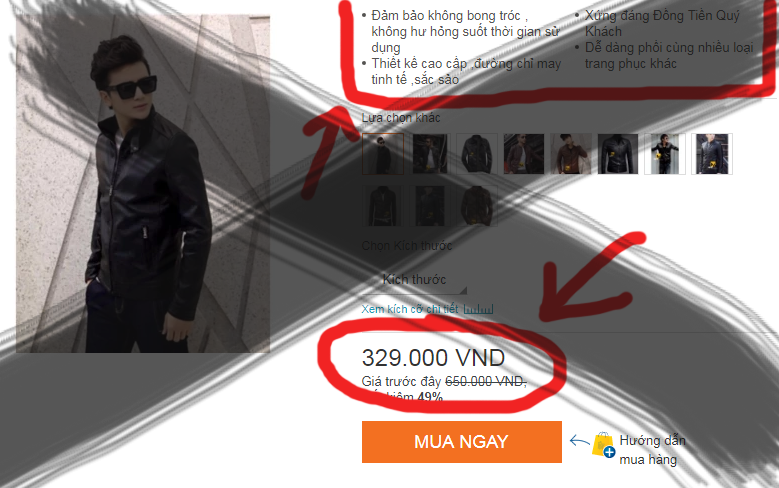Click the ruler icon beside size details
The width and height of the screenshot is (779, 488).
point(478,309)
